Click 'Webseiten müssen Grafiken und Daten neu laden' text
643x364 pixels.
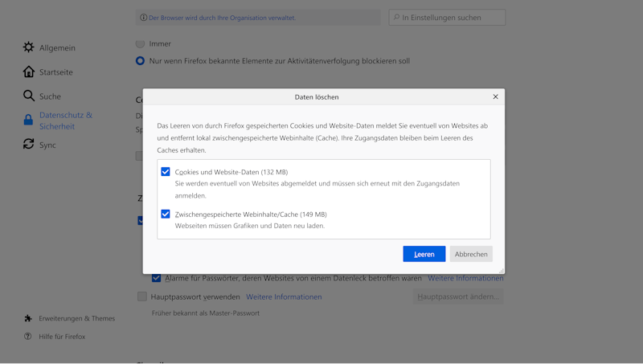(250, 226)
